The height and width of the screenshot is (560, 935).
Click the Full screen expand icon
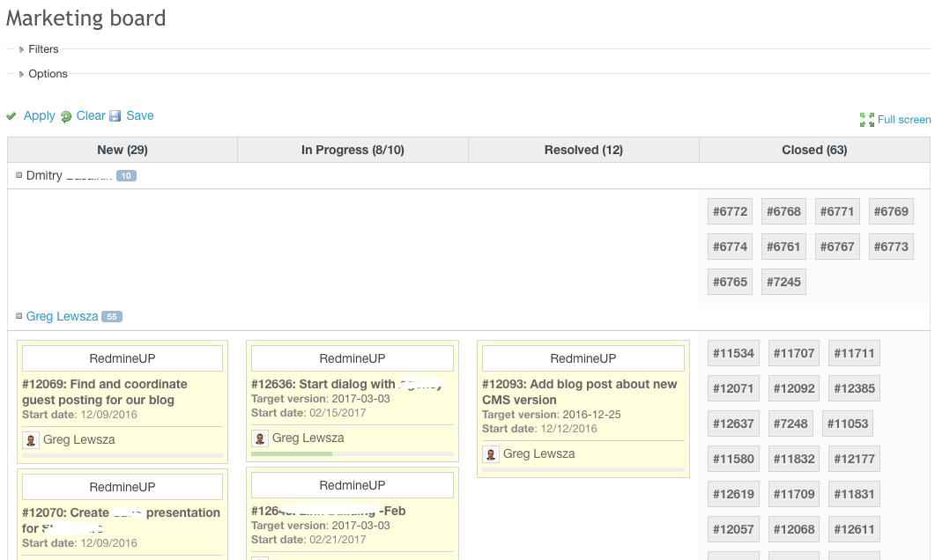click(865, 119)
